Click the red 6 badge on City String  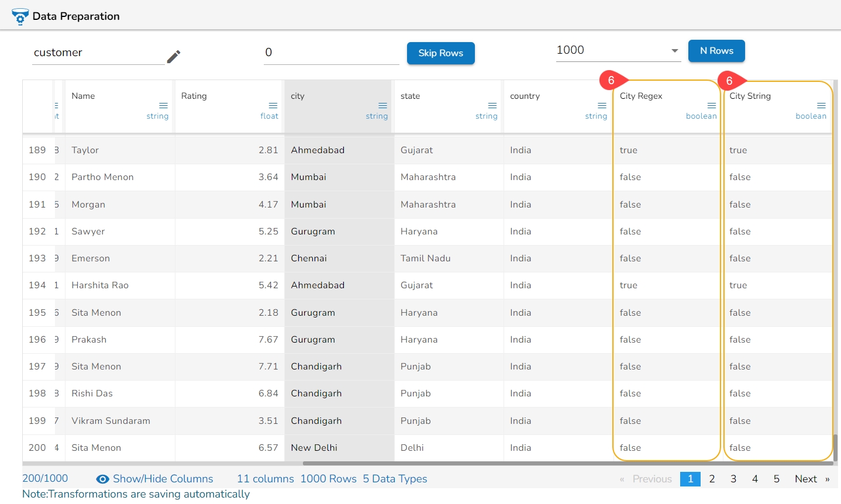click(x=729, y=81)
